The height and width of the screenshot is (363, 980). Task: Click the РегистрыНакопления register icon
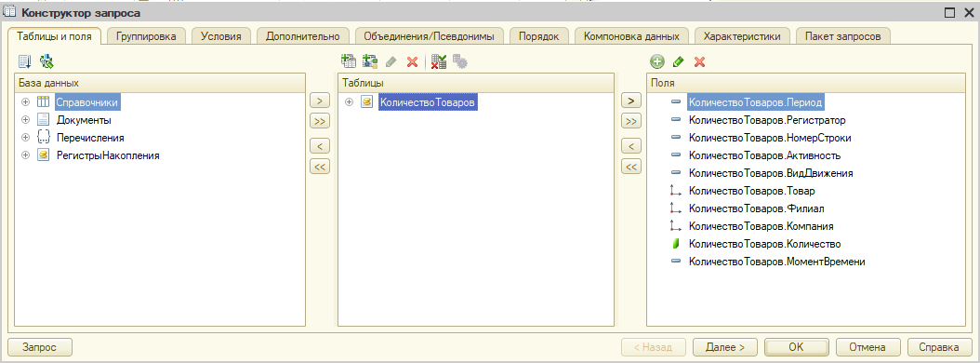coord(43,155)
